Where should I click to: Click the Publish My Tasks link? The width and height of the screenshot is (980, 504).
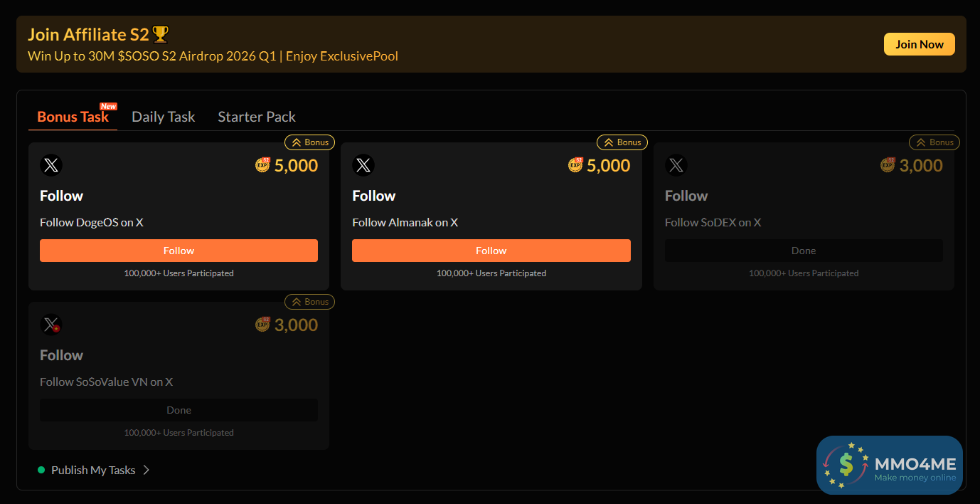93,470
